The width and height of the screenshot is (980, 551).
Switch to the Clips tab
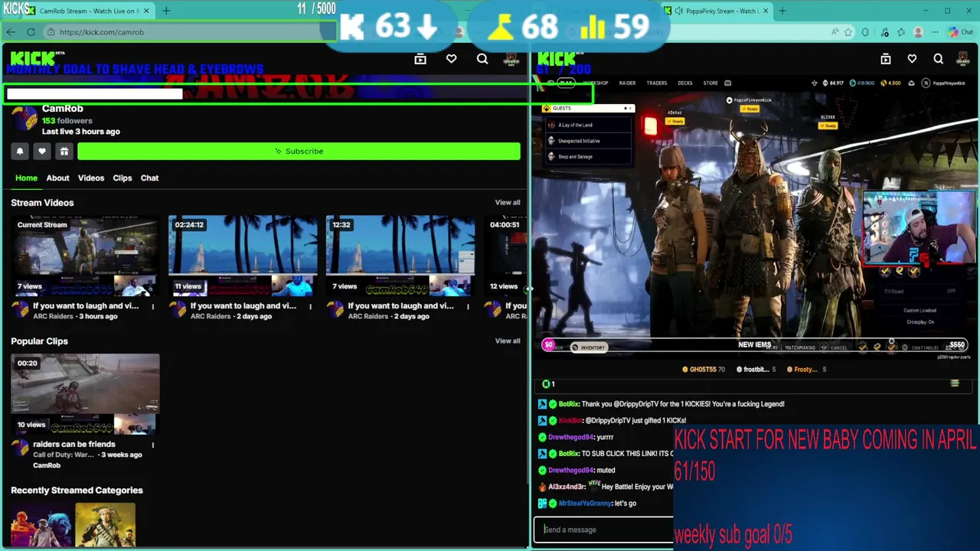click(x=122, y=178)
